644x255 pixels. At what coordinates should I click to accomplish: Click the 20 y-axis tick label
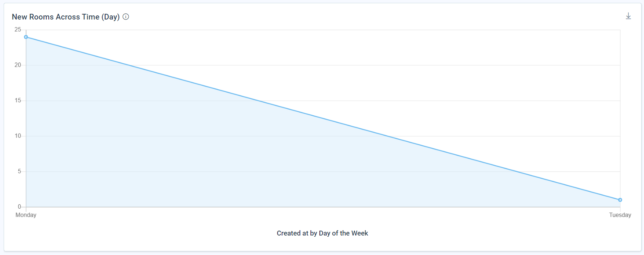click(18, 65)
